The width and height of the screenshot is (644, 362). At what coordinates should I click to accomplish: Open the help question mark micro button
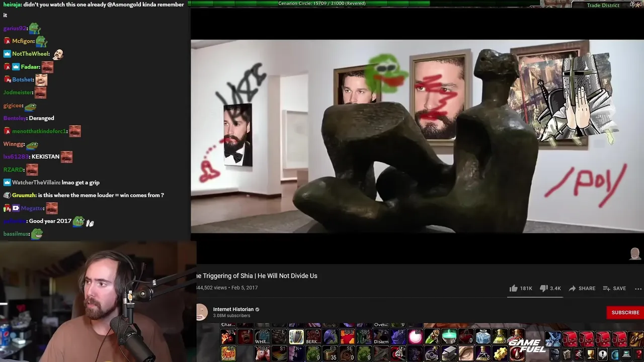click(x=638, y=354)
